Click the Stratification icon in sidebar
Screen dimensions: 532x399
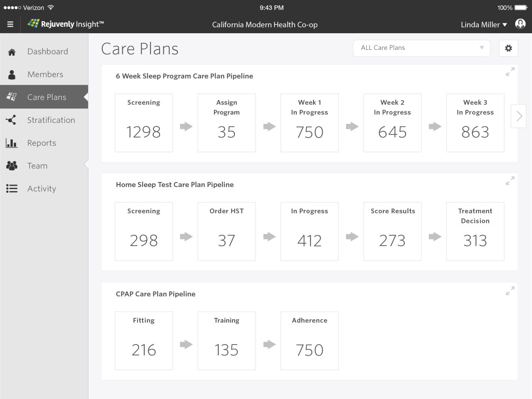click(x=11, y=120)
